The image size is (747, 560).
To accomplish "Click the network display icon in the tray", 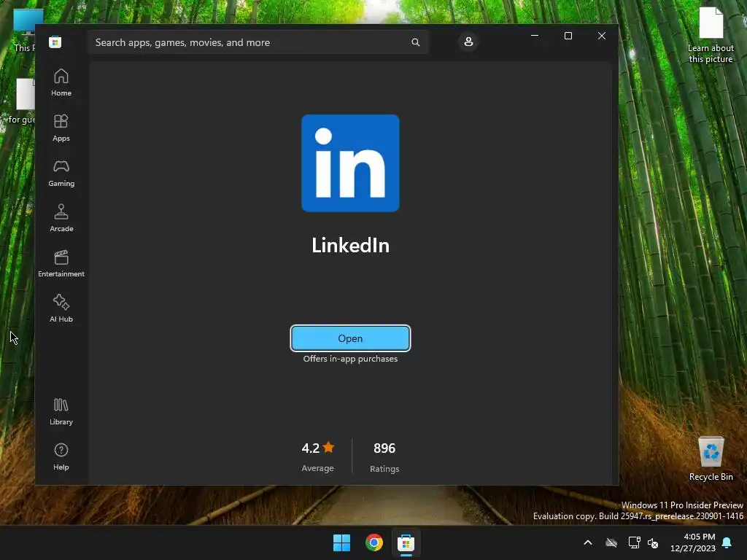I will pos(634,542).
